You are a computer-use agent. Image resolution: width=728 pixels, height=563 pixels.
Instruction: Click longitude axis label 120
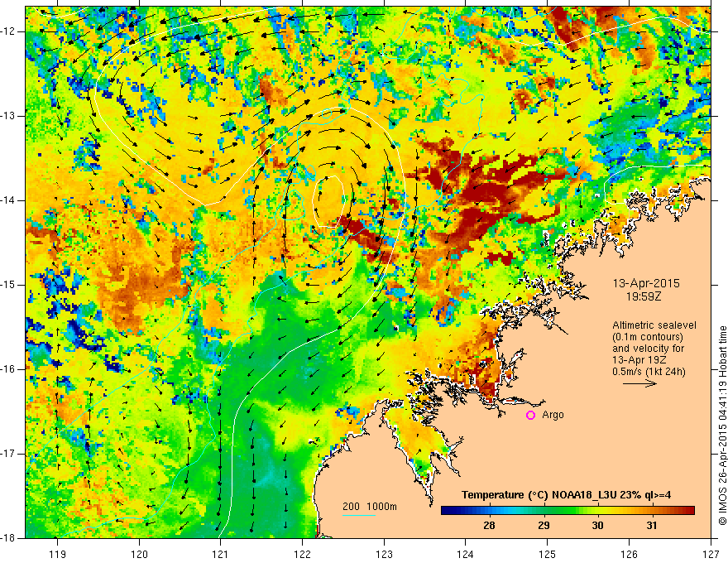pyautogui.click(x=139, y=554)
